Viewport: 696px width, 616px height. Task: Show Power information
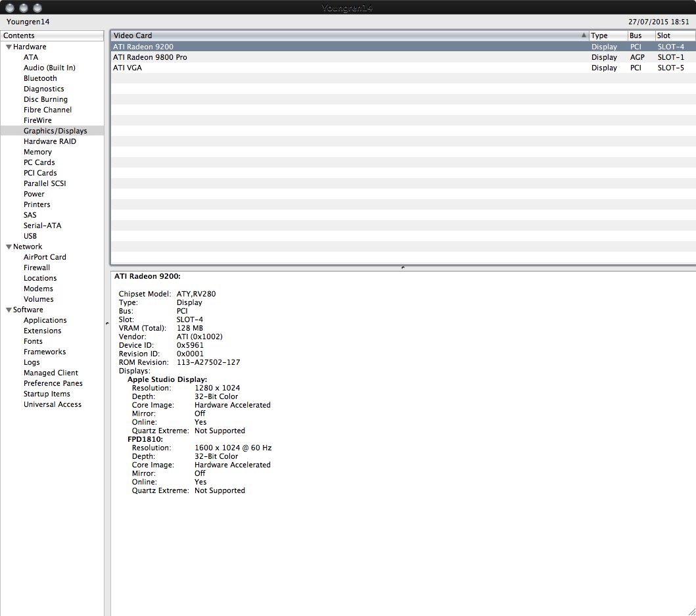click(x=34, y=194)
